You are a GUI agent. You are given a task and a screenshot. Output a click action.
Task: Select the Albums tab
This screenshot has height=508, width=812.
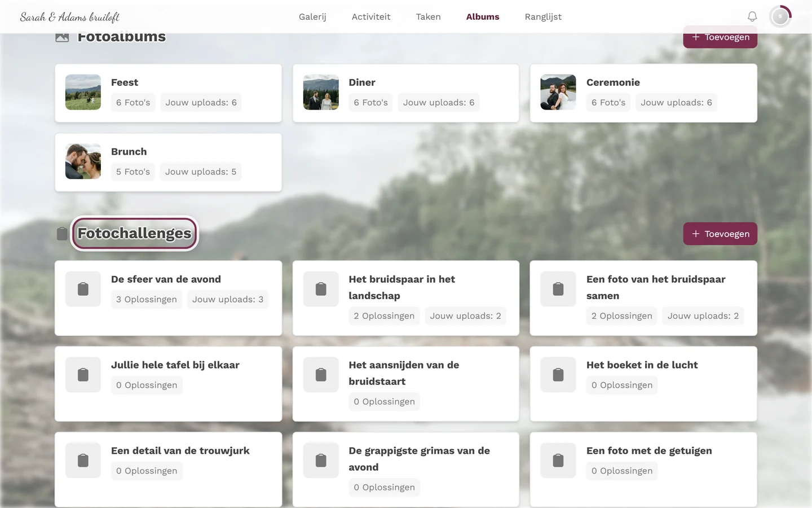pos(483,17)
